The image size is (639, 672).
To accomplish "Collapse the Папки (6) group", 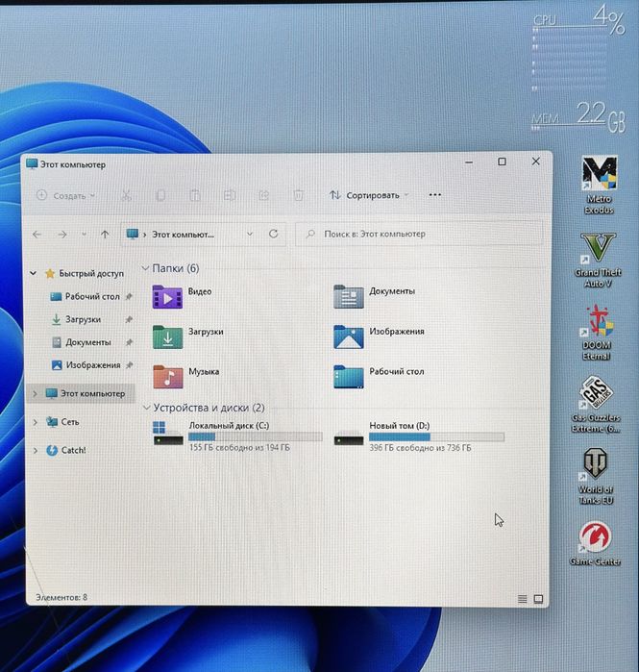I will click(145, 268).
